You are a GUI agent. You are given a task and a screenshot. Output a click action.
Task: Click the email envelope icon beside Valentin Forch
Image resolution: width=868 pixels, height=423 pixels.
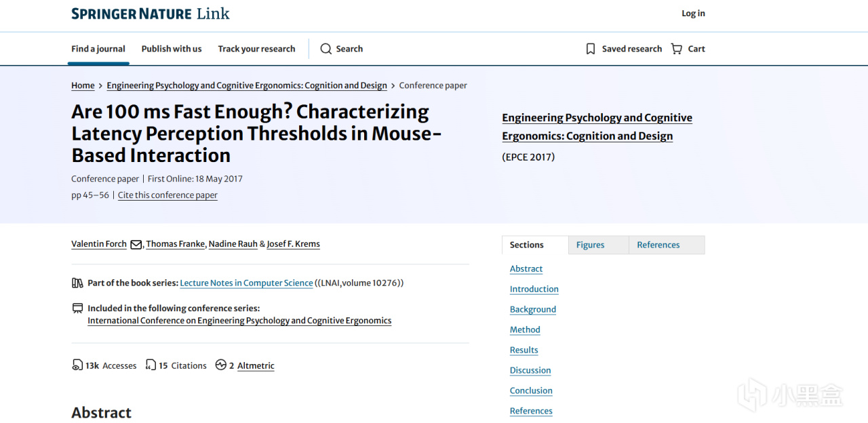(x=136, y=245)
